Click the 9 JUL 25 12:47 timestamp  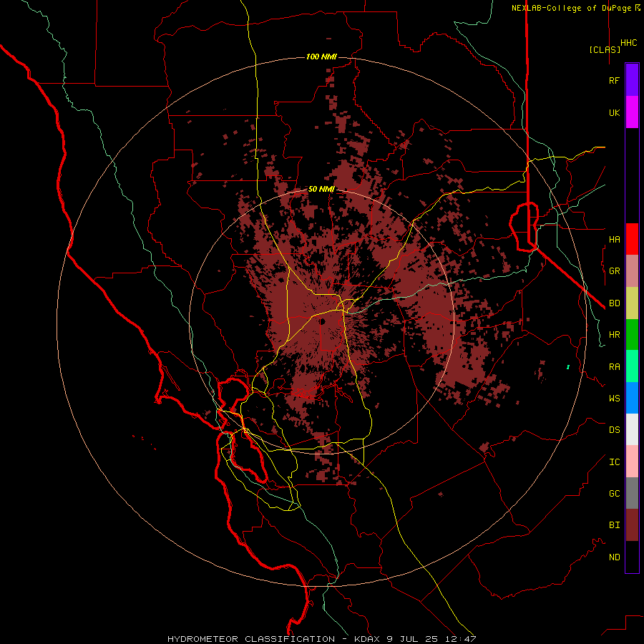pyautogui.click(x=431, y=639)
